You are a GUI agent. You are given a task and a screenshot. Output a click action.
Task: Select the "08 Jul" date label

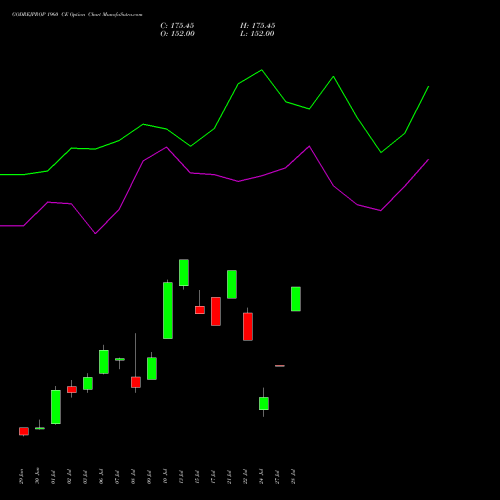[x=133, y=477]
